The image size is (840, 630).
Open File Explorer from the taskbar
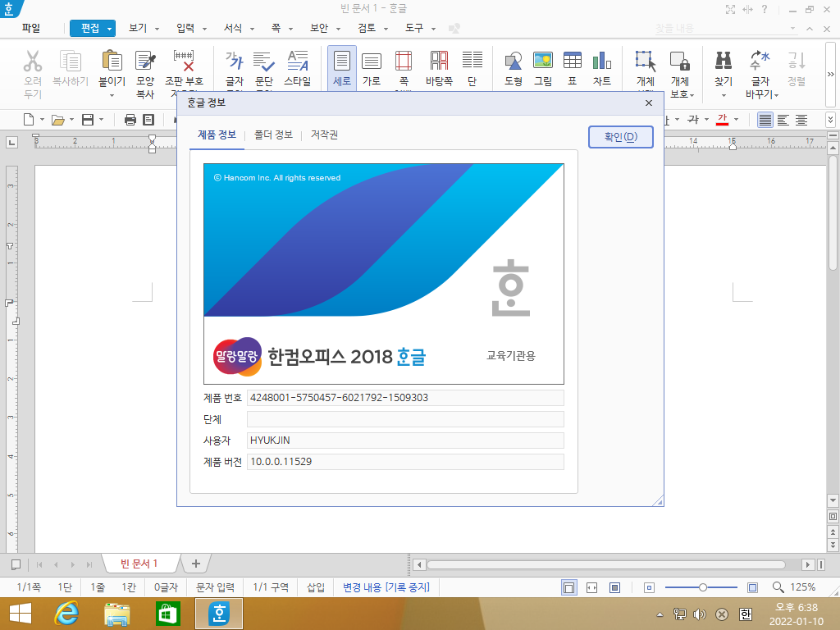117,614
